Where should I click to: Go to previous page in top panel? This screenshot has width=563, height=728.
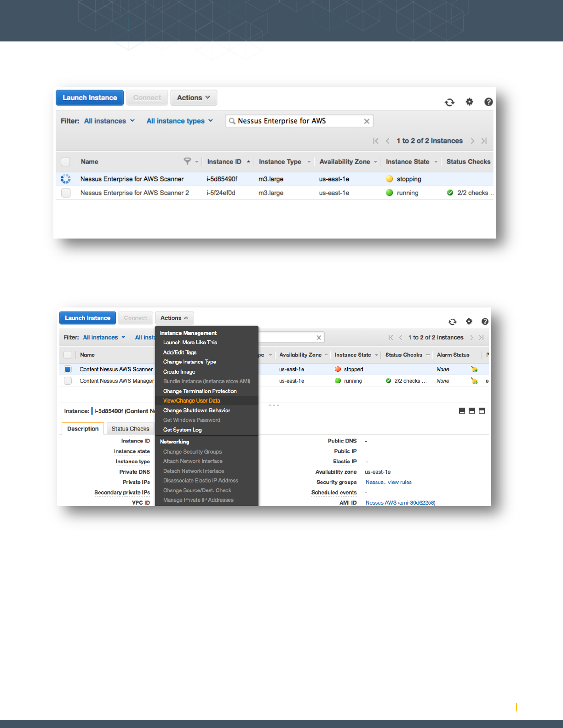click(387, 141)
